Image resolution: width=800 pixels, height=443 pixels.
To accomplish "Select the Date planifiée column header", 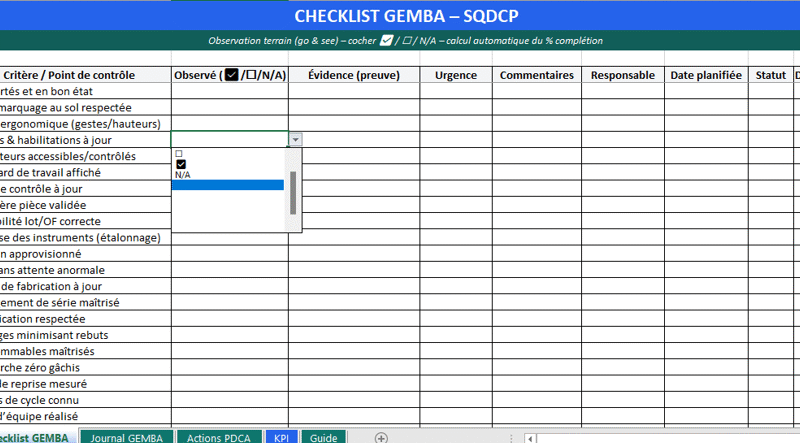I will (706, 75).
